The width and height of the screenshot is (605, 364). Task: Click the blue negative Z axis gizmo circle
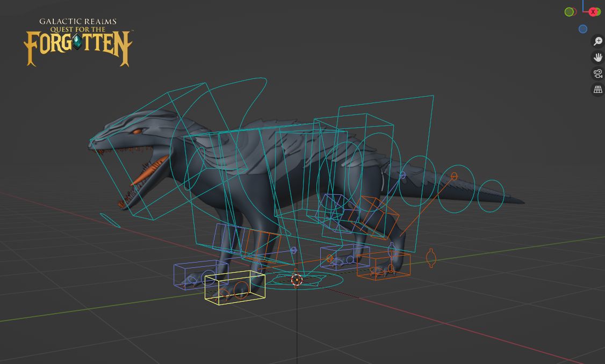[x=583, y=29]
